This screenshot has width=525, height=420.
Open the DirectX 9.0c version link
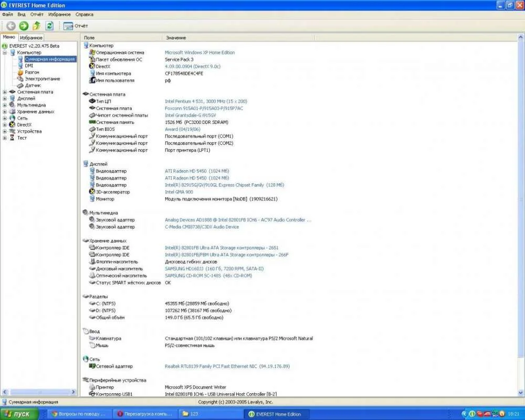coord(193,66)
